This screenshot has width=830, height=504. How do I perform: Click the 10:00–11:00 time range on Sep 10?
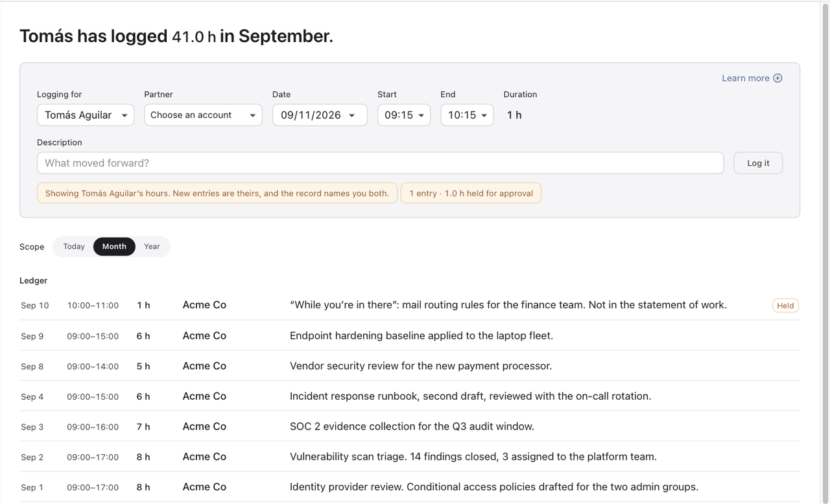tap(93, 306)
